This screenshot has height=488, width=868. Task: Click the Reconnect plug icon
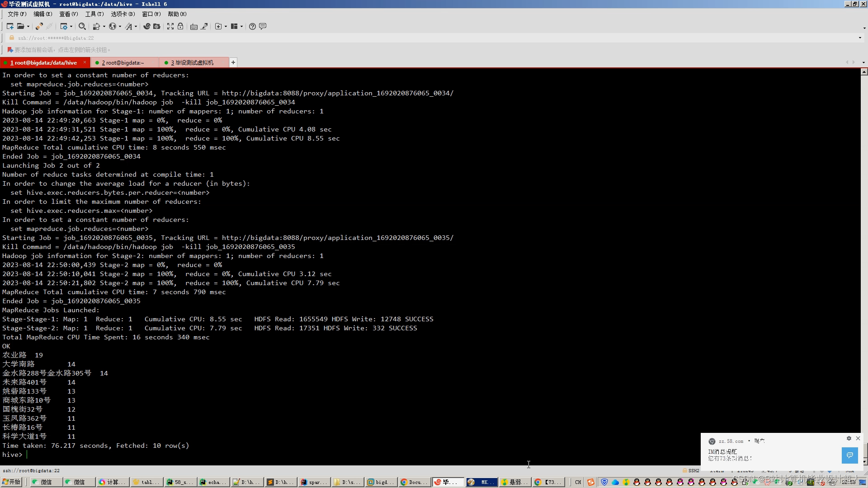coord(39,26)
